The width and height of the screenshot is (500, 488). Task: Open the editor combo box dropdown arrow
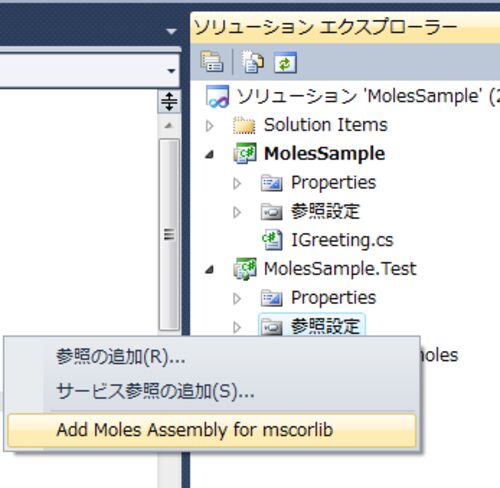pyautogui.click(x=171, y=71)
